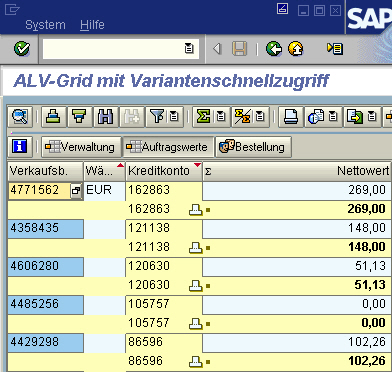Collapse subtotal row for Kreditkonto 162863
Image resolution: width=392 pixels, height=372 pixels.
[196, 210]
